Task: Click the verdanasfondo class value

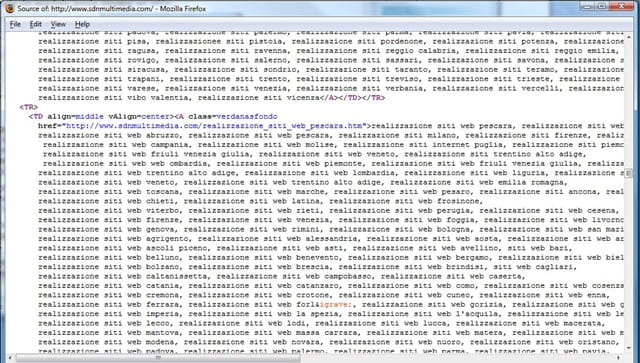Action: 247,116
